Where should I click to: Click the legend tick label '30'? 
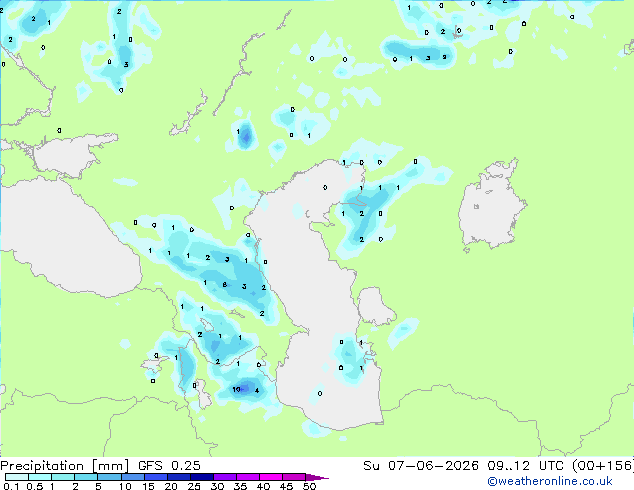pos(217,486)
